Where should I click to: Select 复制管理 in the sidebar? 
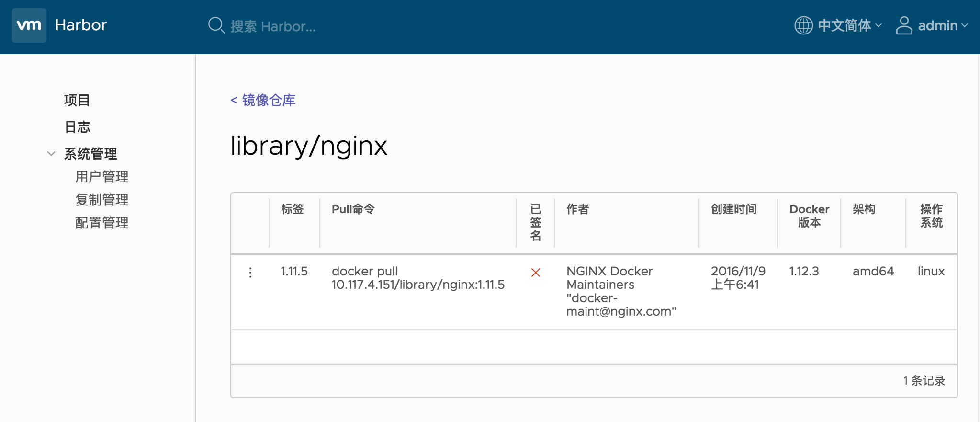pos(101,200)
